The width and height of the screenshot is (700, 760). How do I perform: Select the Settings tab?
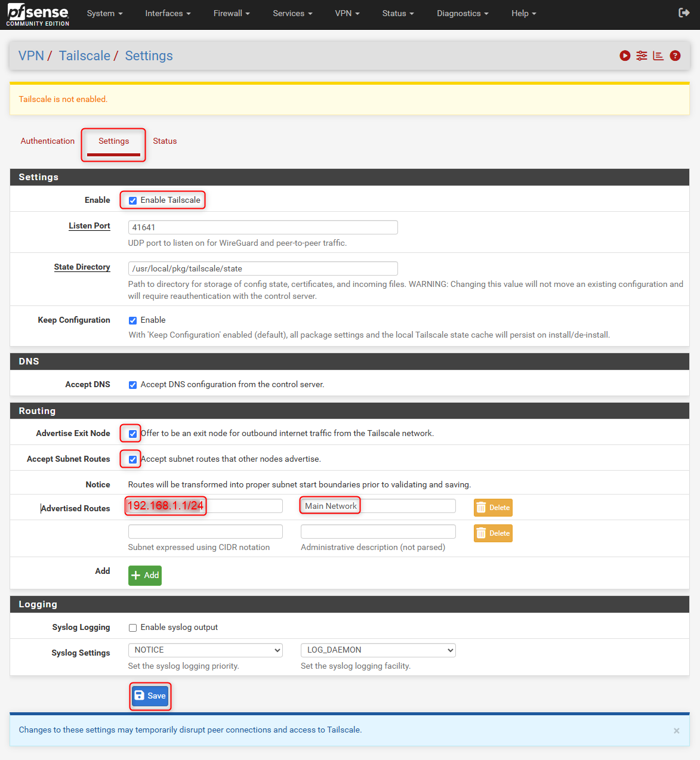[113, 141]
